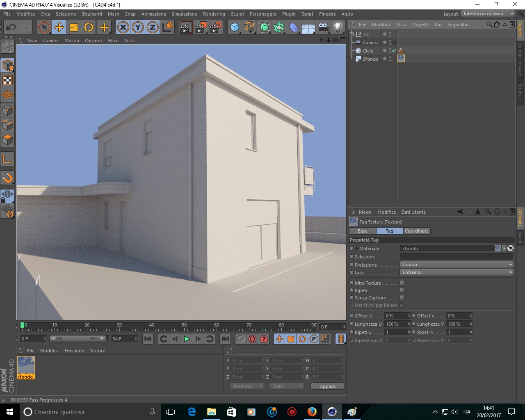The width and height of the screenshot is (525, 420).
Task: Toggle Y axis lock
Action: [x=138, y=27]
